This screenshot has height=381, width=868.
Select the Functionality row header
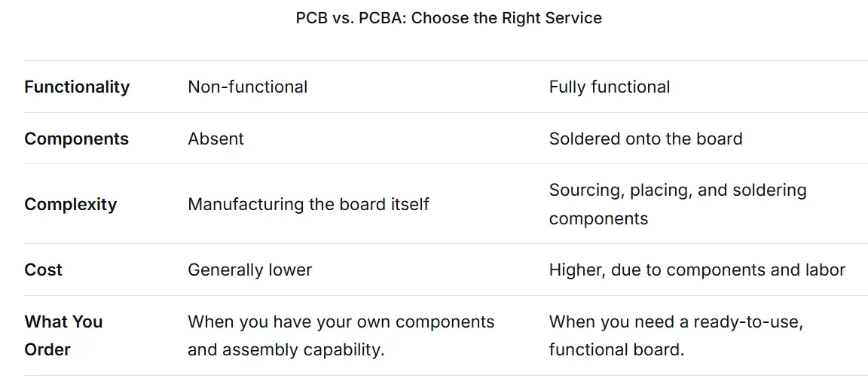pyautogui.click(x=77, y=87)
